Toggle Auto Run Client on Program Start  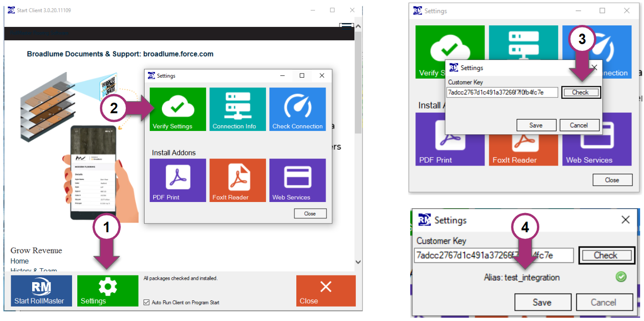pos(147,302)
